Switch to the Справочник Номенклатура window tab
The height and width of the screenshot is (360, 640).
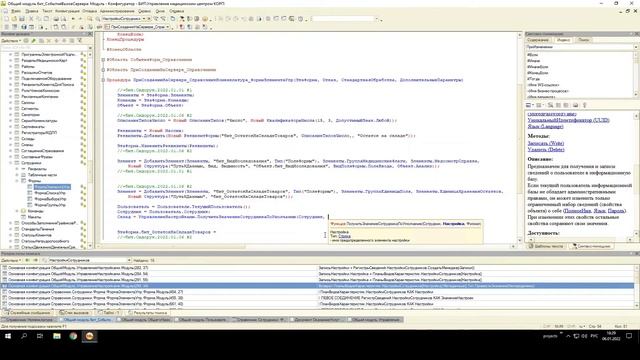click(x=29, y=320)
